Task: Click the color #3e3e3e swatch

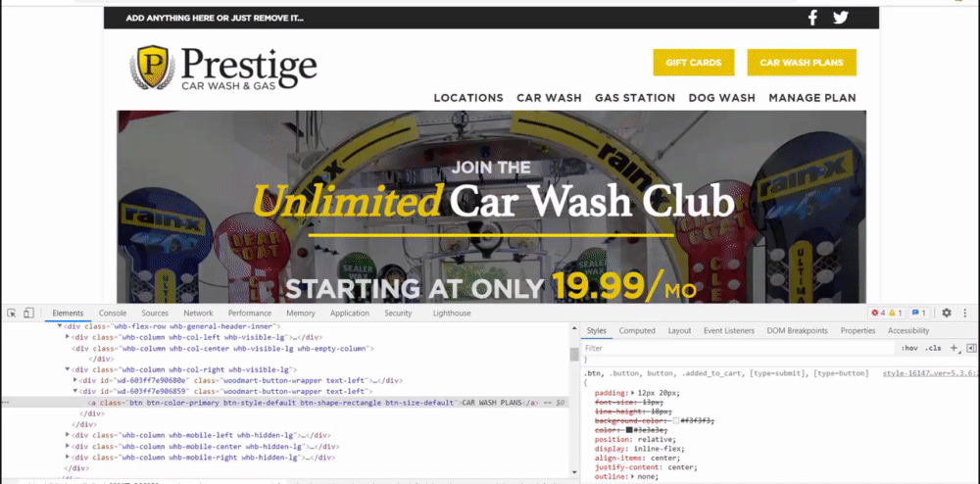Action: pos(629,430)
